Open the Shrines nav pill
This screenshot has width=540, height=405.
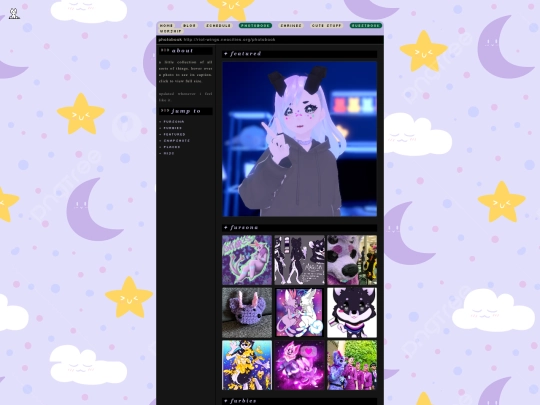click(x=291, y=25)
